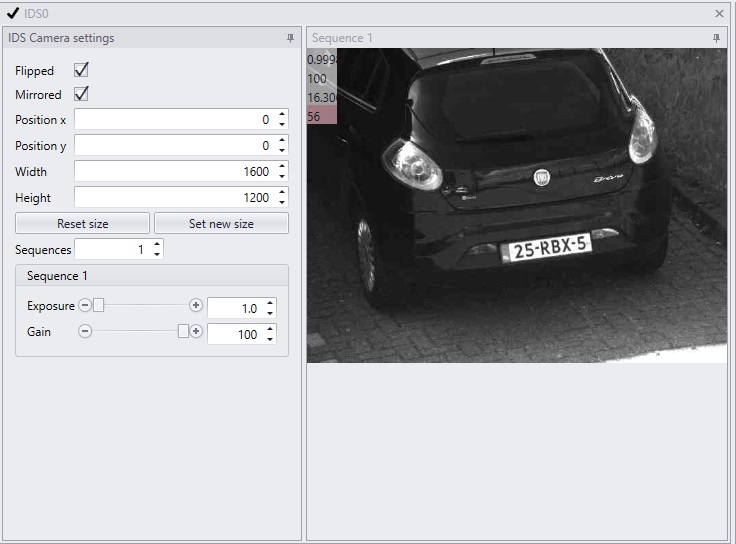Click the Gain slider thumb
736x544 pixels.
click(x=183, y=331)
